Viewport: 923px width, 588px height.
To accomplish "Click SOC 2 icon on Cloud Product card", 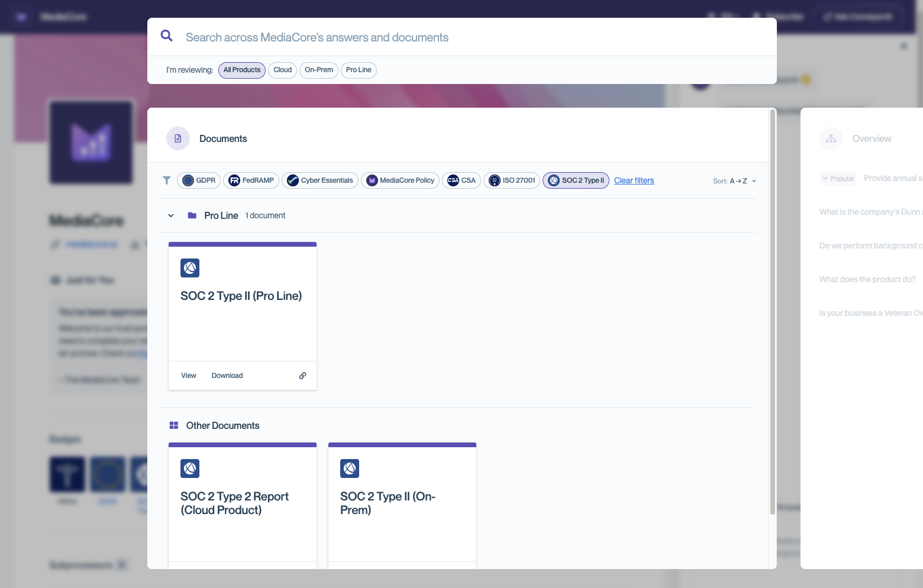I will point(190,469).
